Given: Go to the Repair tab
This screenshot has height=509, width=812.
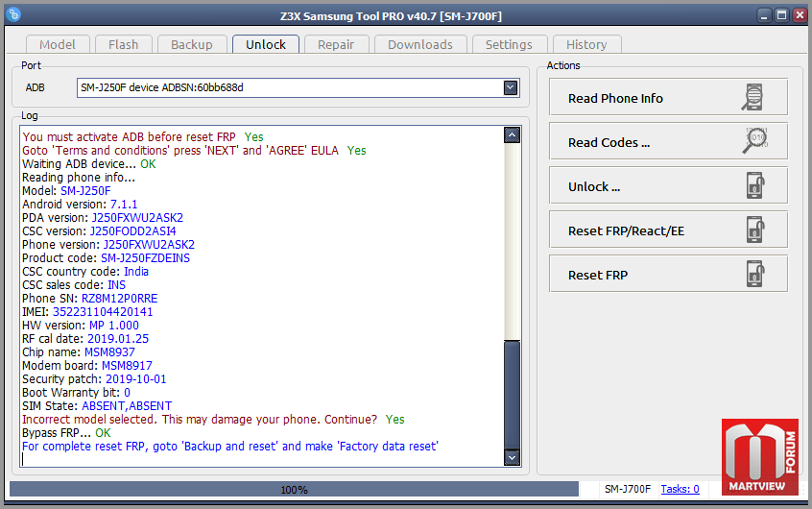Looking at the screenshot, I should pyautogui.click(x=336, y=44).
